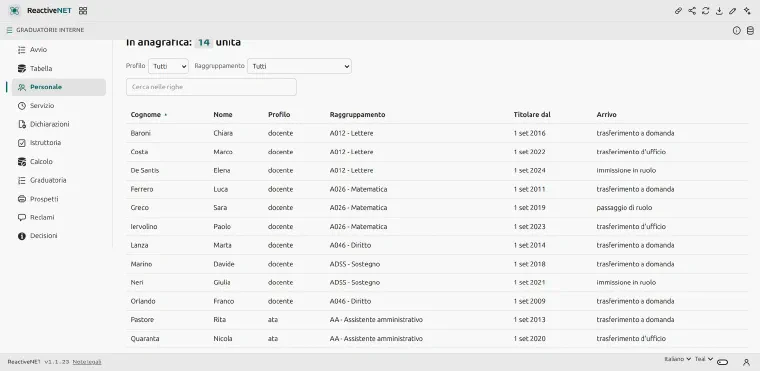Image resolution: width=760 pixels, height=371 pixels.
Task: Click 'immissione in ruolo' in Neri's row
Action: point(626,282)
